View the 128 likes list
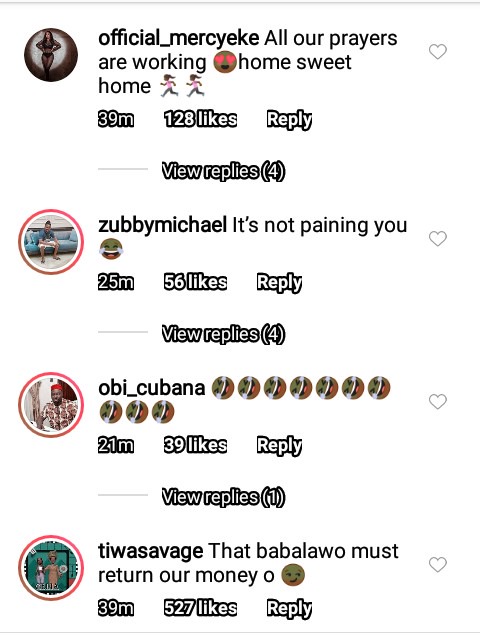 point(200,119)
